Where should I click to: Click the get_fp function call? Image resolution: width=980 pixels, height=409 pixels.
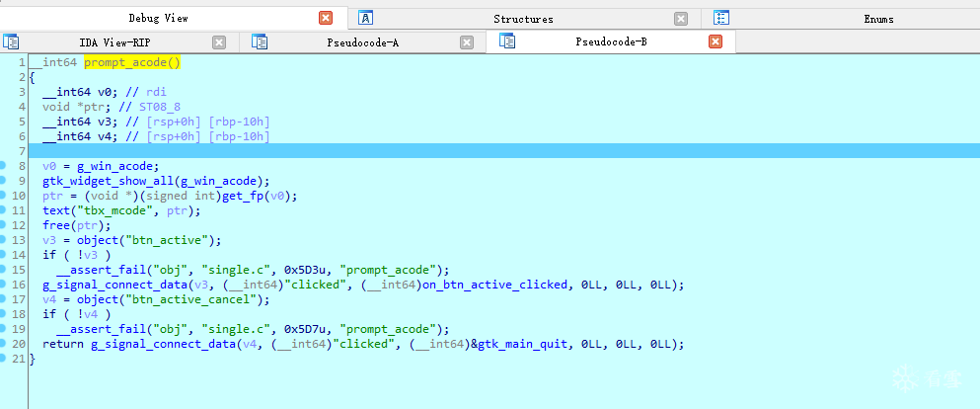pyautogui.click(x=243, y=196)
